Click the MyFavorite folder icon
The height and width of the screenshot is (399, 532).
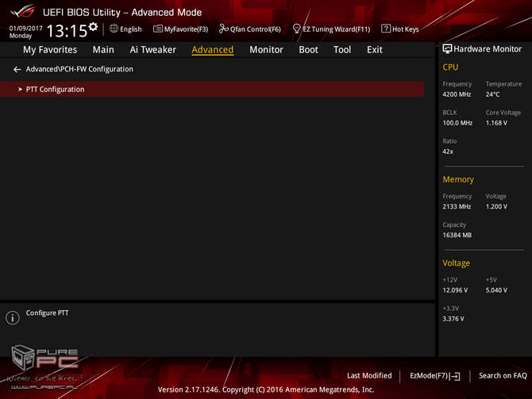158,29
